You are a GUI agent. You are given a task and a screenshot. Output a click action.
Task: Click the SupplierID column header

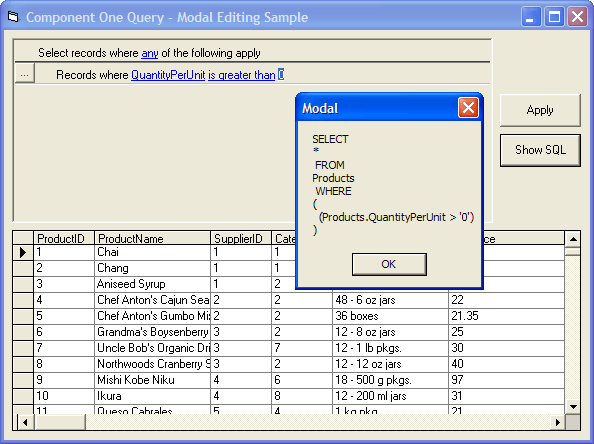click(x=241, y=239)
